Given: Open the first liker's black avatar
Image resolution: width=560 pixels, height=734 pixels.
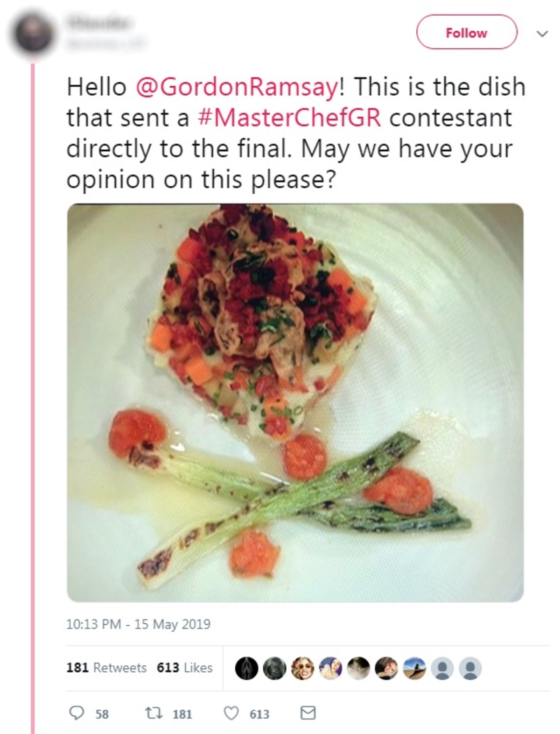Looking at the screenshot, I should [247, 668].
